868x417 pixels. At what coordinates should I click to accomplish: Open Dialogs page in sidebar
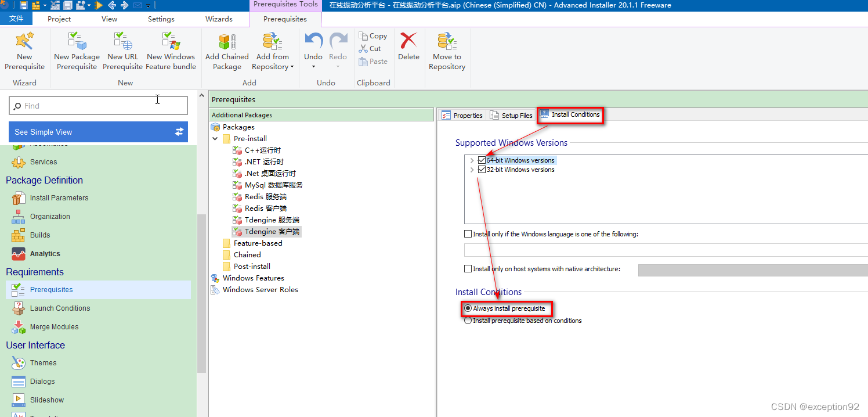[42, 382]
